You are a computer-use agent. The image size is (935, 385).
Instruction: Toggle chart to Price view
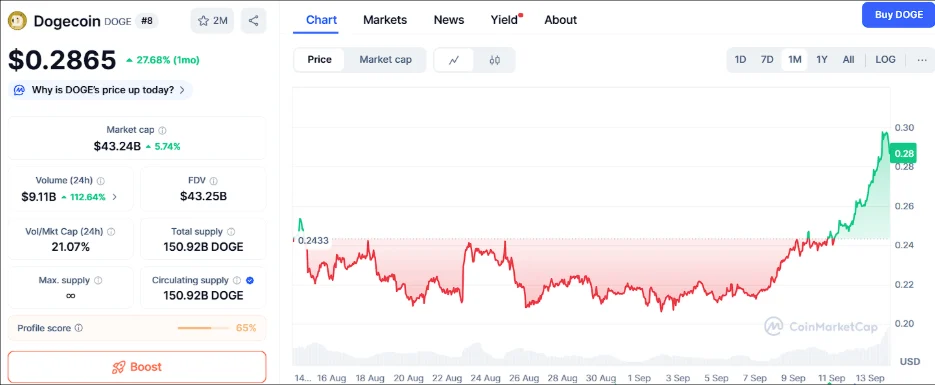[x=320, y=60]
